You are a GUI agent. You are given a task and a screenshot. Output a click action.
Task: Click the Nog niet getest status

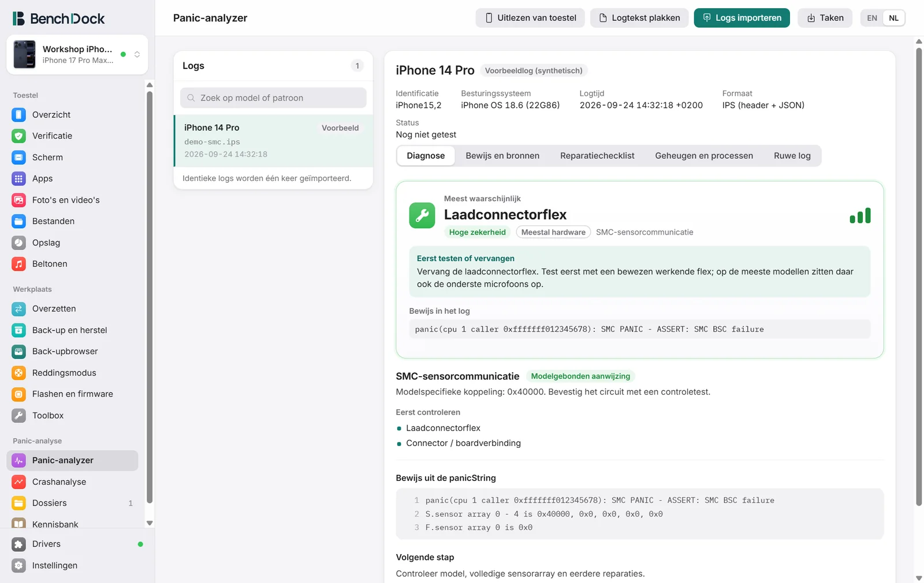(x=426, y=135)
